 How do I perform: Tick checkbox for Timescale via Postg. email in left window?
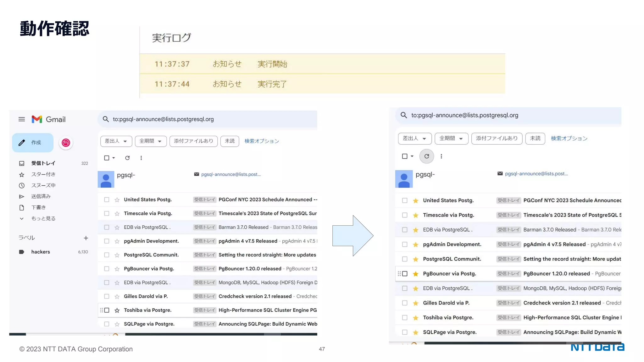(107, 213)
